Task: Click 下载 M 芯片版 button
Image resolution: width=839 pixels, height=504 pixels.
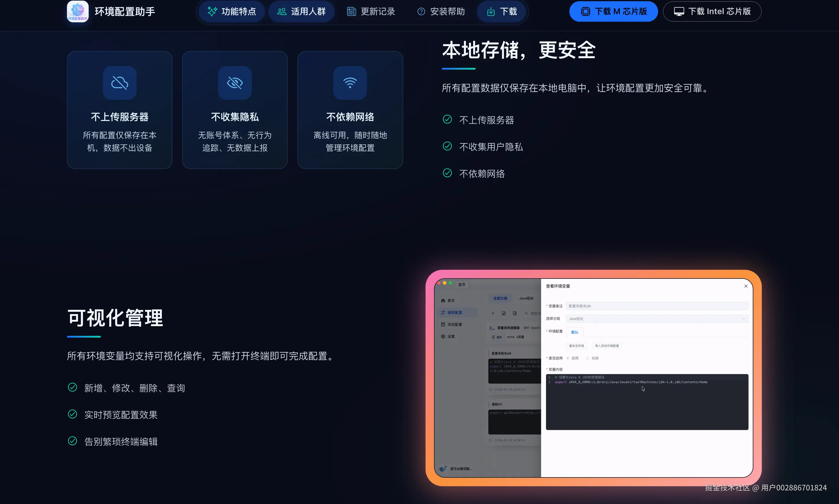Action: 613,11
